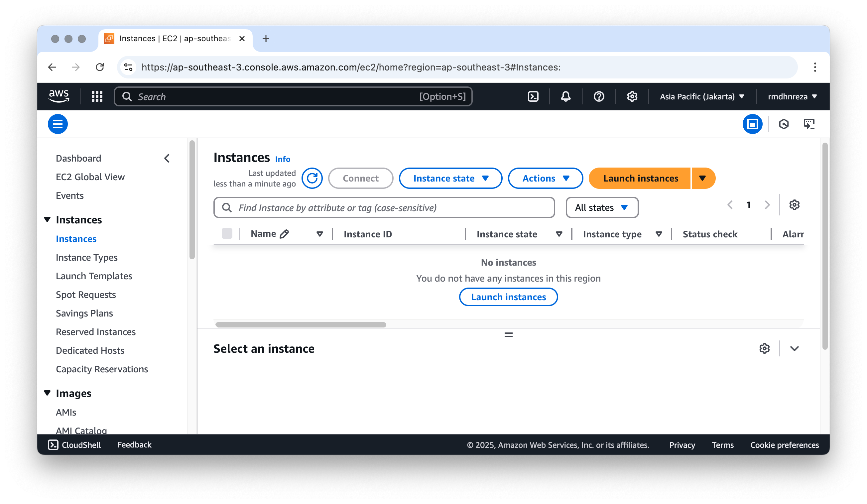Open the AWS home logo

coord(59,96)
